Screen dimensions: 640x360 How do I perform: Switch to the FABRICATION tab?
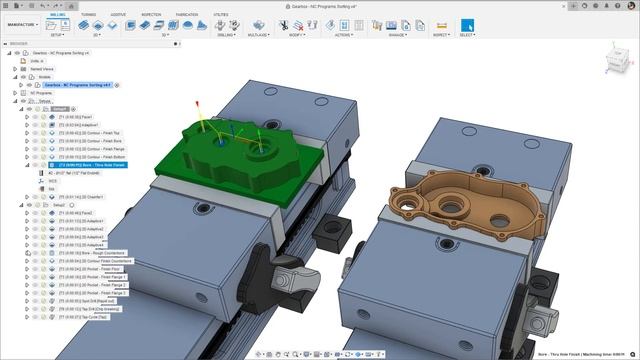(x=187, y=15)
